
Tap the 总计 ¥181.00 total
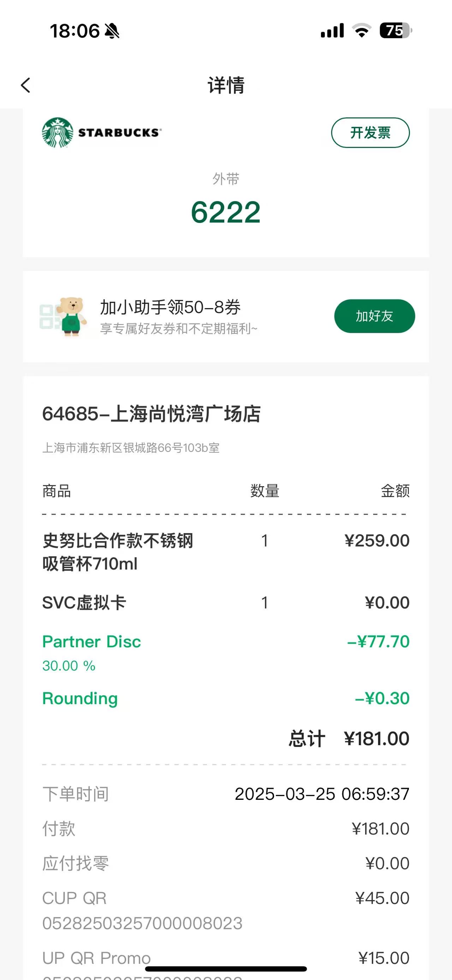point(349,738)
